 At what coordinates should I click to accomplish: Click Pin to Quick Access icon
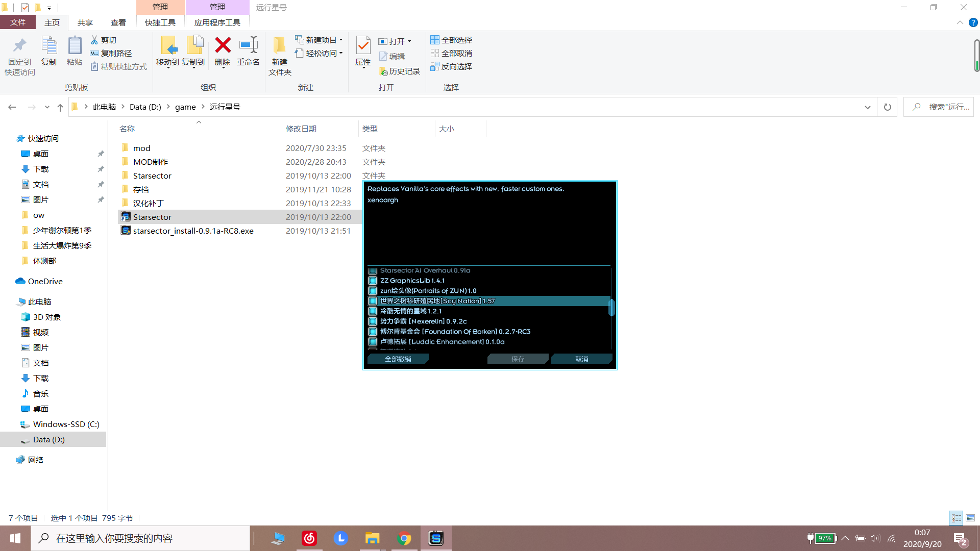[x=19, y=46]
